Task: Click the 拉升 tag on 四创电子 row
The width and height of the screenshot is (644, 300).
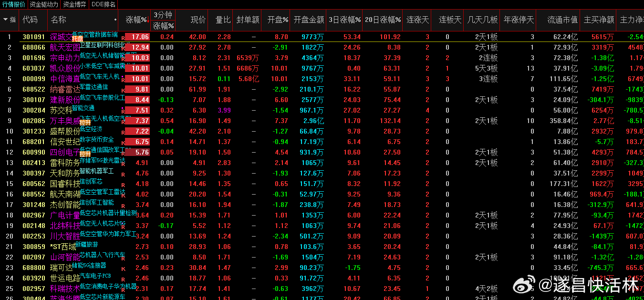Action: [x=85, y=154]
